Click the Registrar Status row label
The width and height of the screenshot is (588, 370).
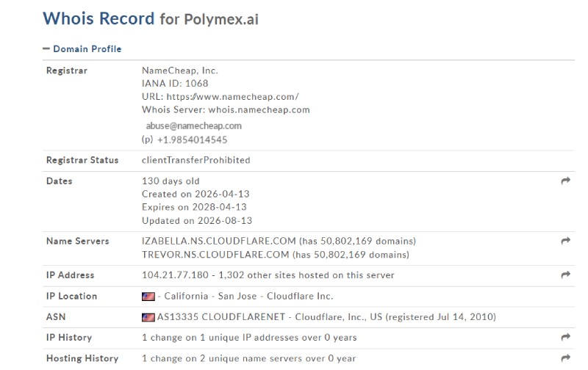(x=82, y=160)
